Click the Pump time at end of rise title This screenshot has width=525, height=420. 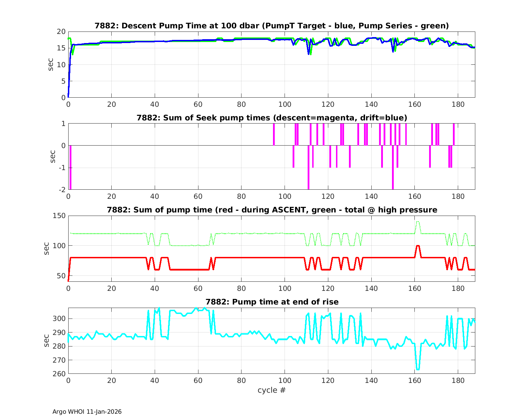pos(272,302)
